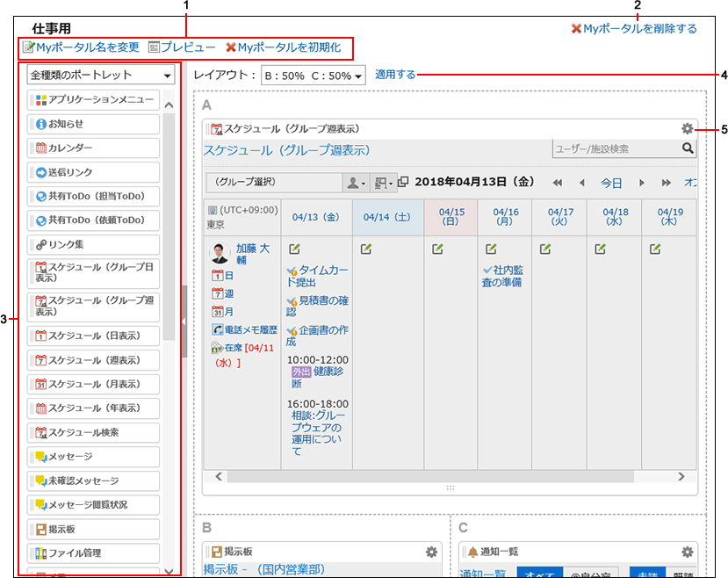Select メッセージ閲覧状況 portlet item

point(93,504)
